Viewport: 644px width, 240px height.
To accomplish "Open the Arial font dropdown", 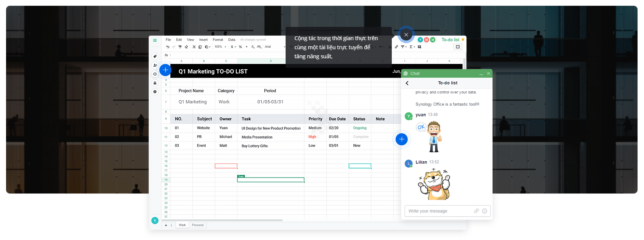I will 275,47.
